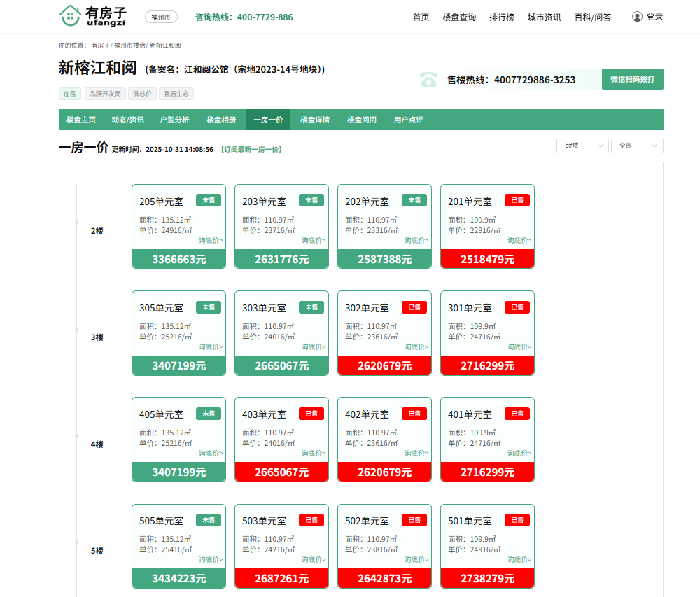This screenshot has height=597, width=700.
Task: Open 楼盘查询 in the top menu
Action: 459,17
